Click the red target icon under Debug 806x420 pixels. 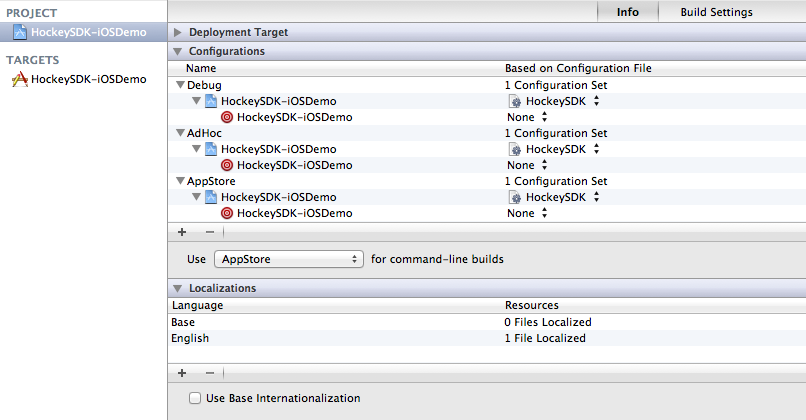click(x=227, y=117)
